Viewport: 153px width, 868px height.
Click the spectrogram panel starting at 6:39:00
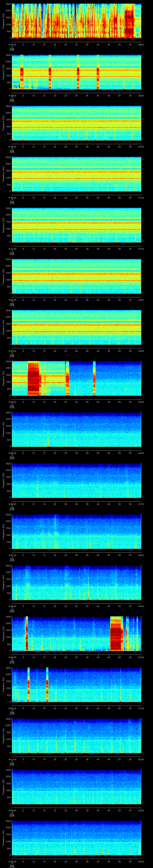77,123
